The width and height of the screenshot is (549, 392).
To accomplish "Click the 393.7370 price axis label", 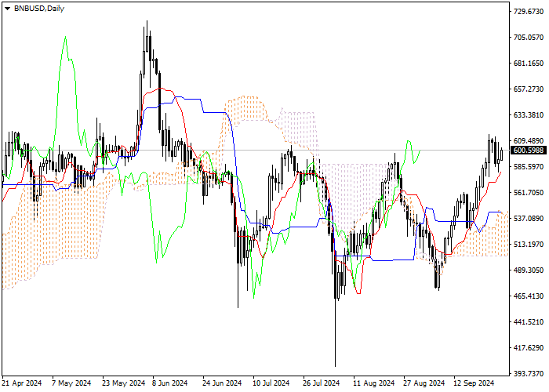I will coord(529,374).
